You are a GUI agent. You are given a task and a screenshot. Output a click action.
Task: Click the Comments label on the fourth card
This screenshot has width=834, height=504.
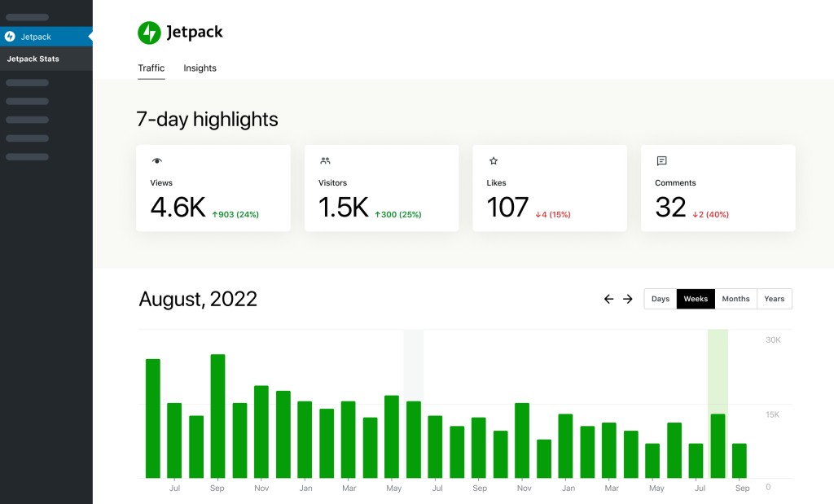pyautogui.click(x=675, y=183)
